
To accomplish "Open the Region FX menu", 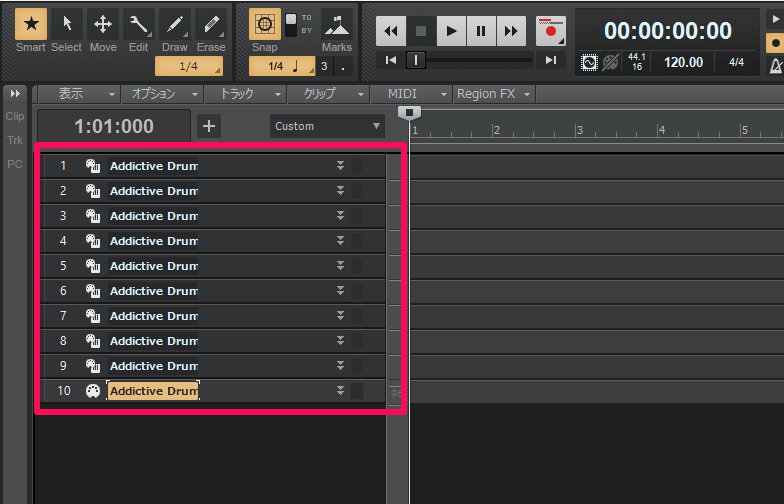I will coord(492,94).
